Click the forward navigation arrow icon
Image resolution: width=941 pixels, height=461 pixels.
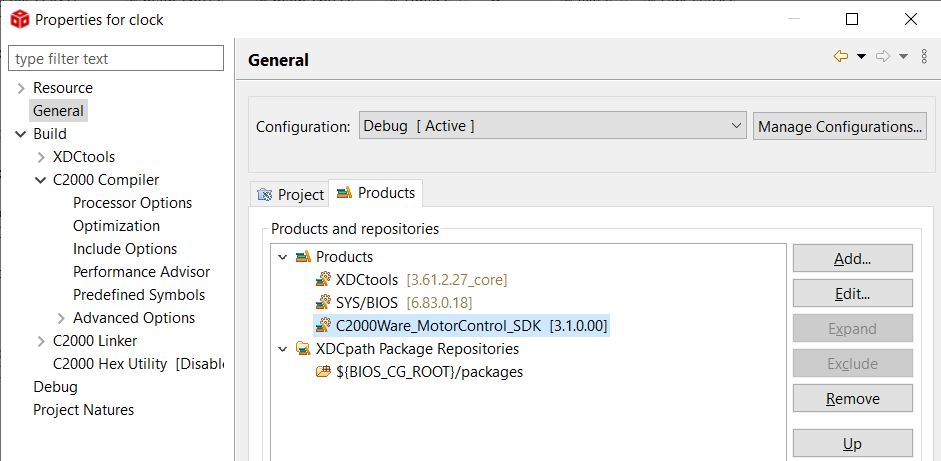(x=882, y=57)
